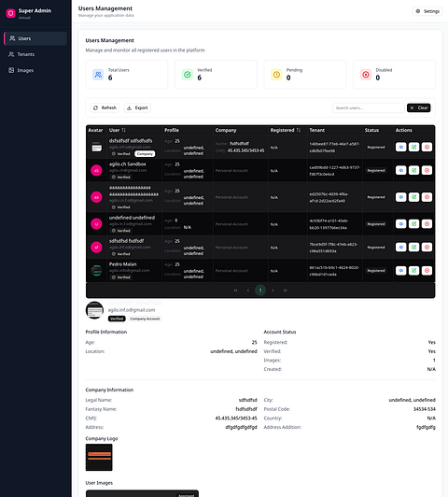Click the Refresh button
The image size is (448, 497).
pos(105,107)
